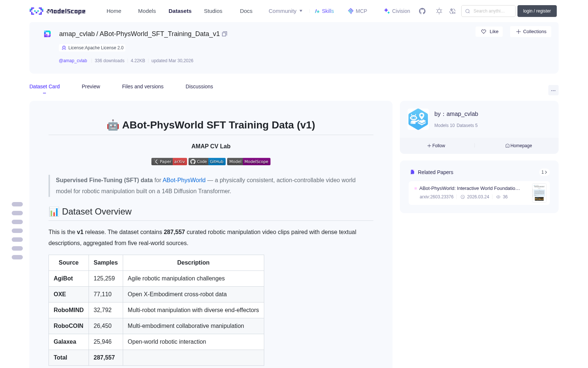Open the ModelScope logo homepage
The image size is (588, 368).
pos(58,11)
